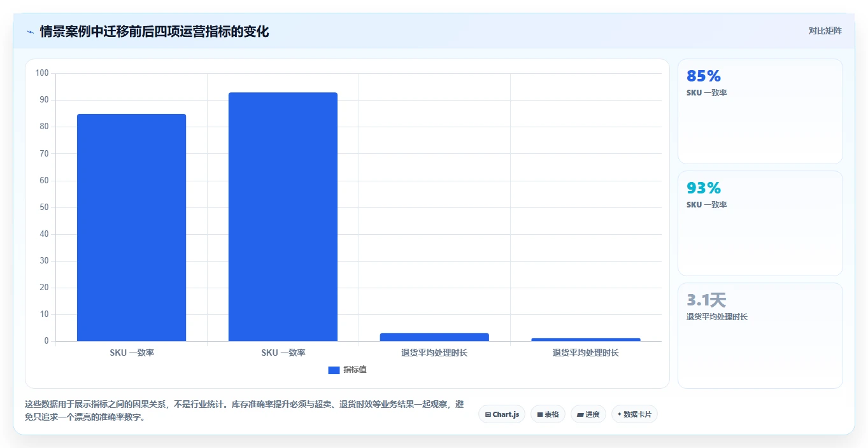Click the shortest bar in the chart
868x448 pixels.
pyautogui.click(x=586, y=339)
